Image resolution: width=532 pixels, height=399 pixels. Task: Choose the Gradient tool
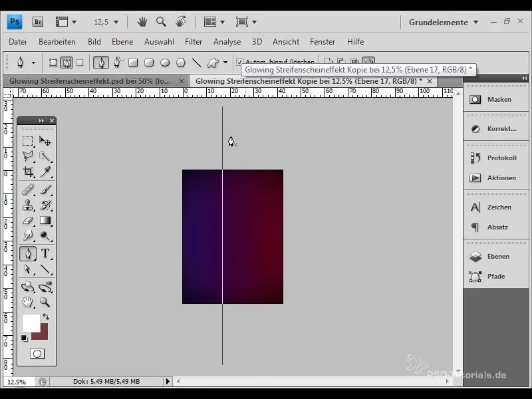45,221
